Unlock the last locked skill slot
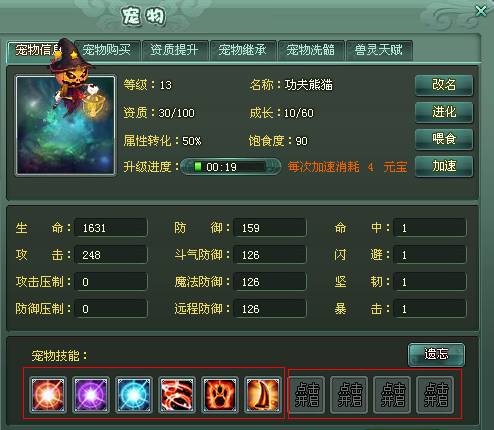Image resolution: width=494 pixels, height=430 pixels. click(436, 395)
